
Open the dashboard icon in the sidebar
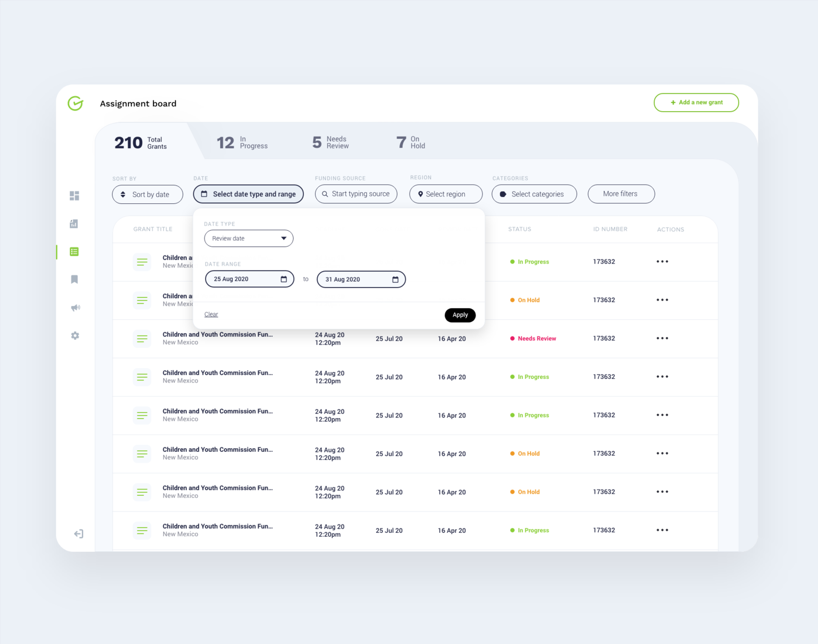tap(74, 196)
